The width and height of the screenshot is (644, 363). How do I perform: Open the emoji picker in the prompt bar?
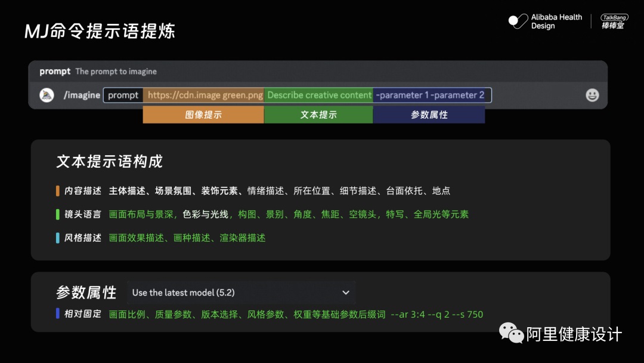point(592,95)
